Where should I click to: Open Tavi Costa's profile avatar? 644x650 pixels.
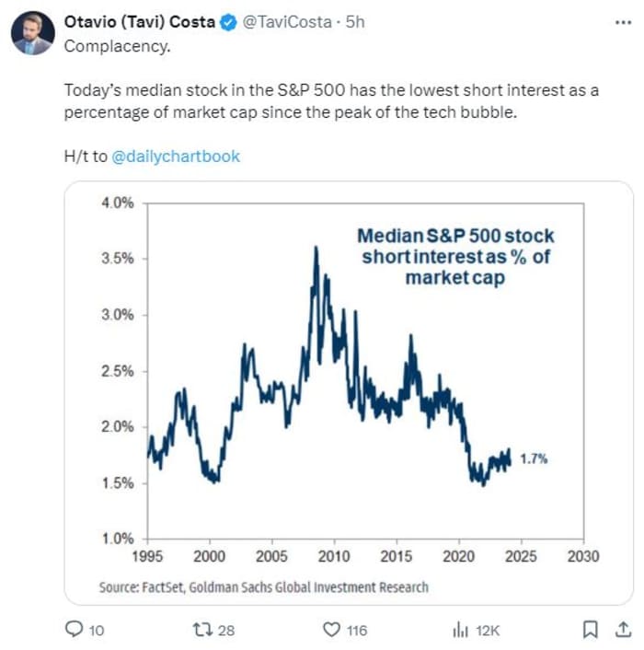pos(33,33)
